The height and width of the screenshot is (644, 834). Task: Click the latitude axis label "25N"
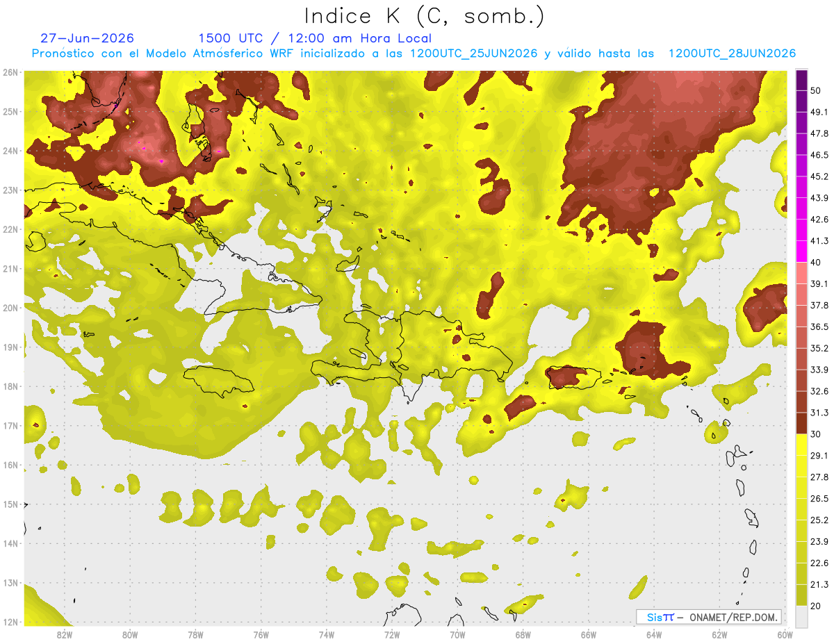coord(11,111)
